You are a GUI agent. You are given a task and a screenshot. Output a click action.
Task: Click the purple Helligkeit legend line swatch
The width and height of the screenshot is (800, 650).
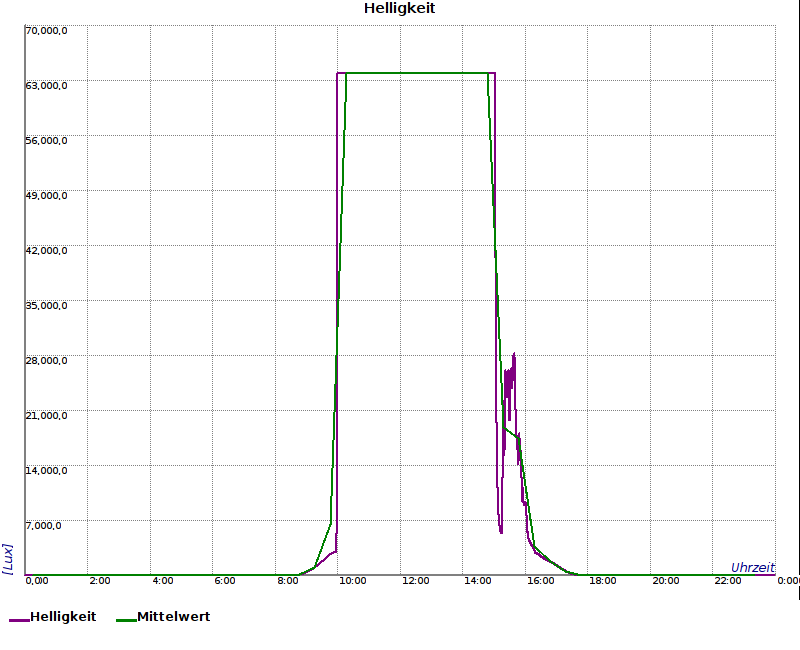(x=19, y=620)
